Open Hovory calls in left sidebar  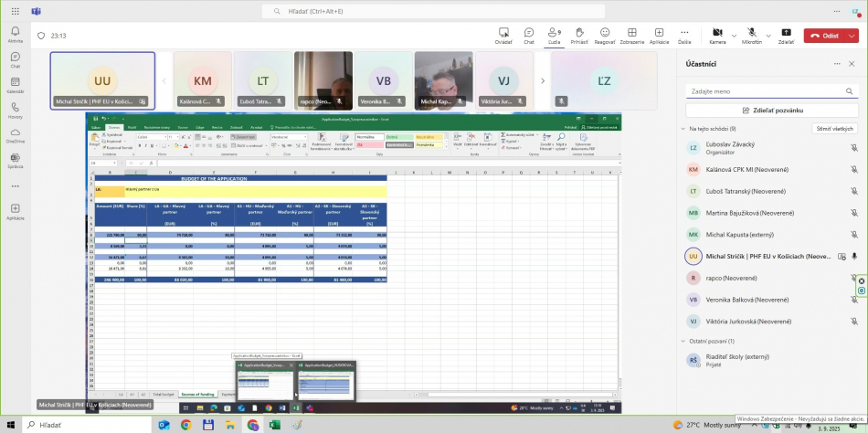(16, 110)
